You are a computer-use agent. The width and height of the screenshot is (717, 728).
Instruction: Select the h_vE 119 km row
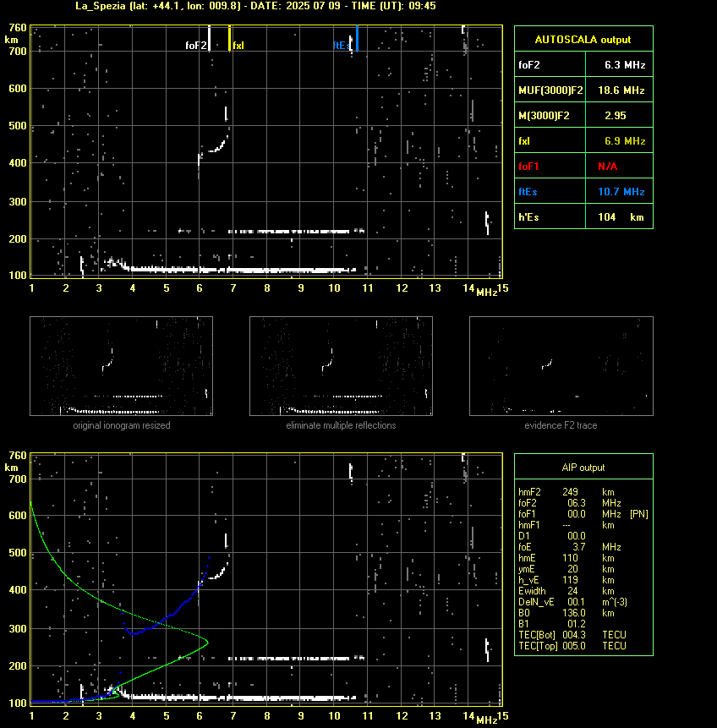[x=566, y=580]
